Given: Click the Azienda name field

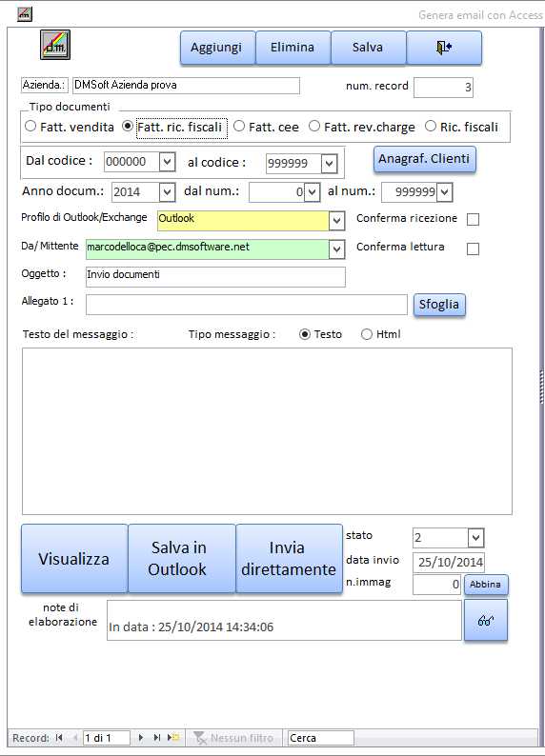Looking at the screenshot, I should click(186, 86).
